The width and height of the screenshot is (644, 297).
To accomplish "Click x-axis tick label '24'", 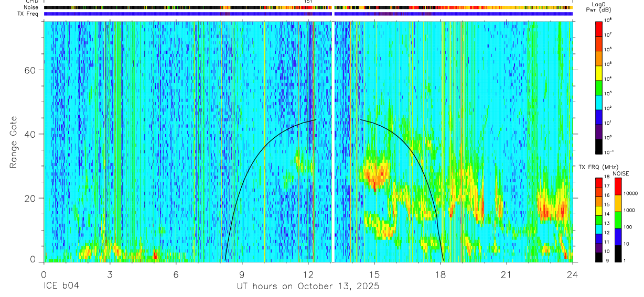I will pyautogui.click(x=573, y=274).
